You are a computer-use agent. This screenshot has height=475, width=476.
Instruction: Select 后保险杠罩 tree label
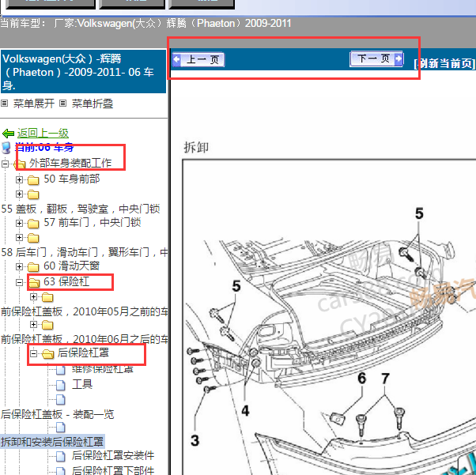(83, 352)
